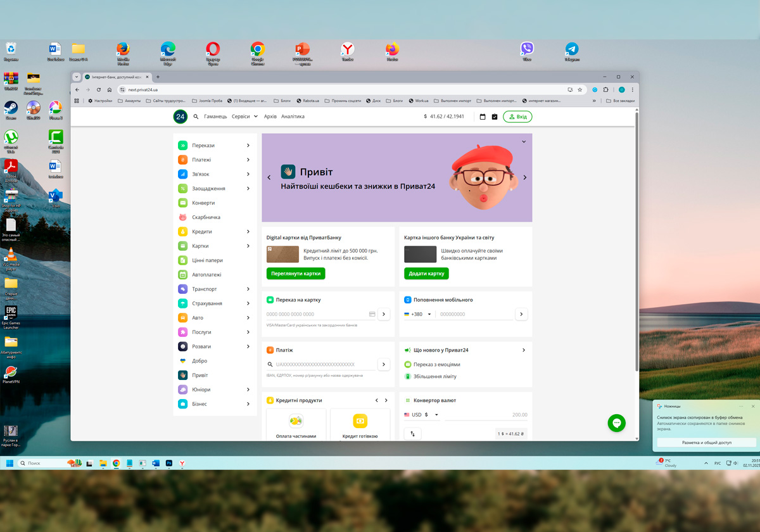
Task: Expand the Сервіси dropdown menu
Action: coord(244,117)
